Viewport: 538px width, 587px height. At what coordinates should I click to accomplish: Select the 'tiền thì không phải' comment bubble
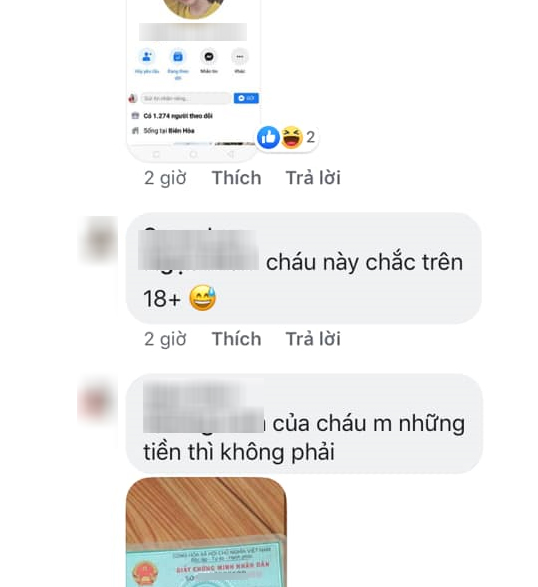pos(304,423)
